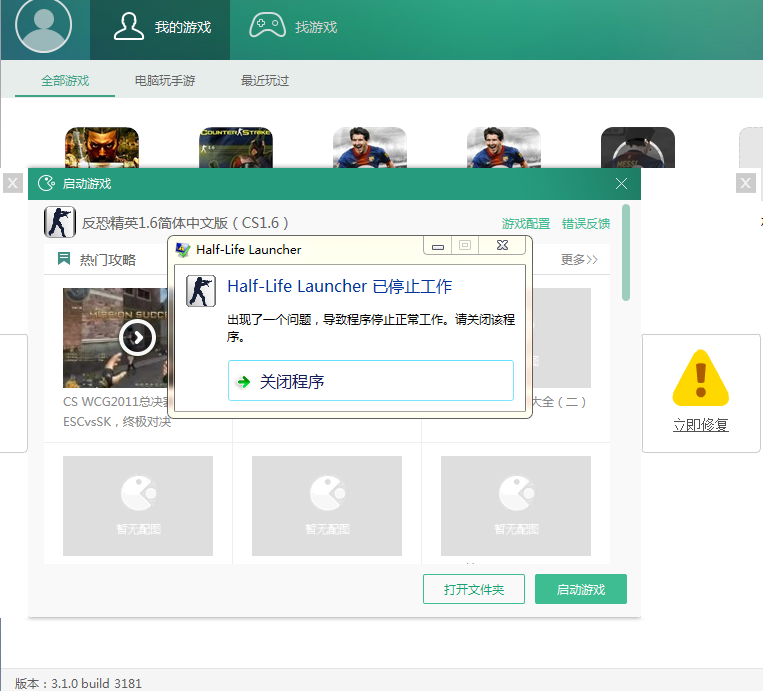
Task: Click the green 启动游戏 button
Action: tap(581, 589)
